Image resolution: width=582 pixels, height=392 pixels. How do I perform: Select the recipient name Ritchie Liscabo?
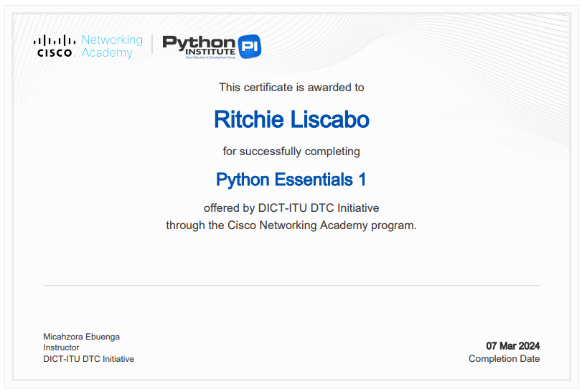tap(291, 119)
